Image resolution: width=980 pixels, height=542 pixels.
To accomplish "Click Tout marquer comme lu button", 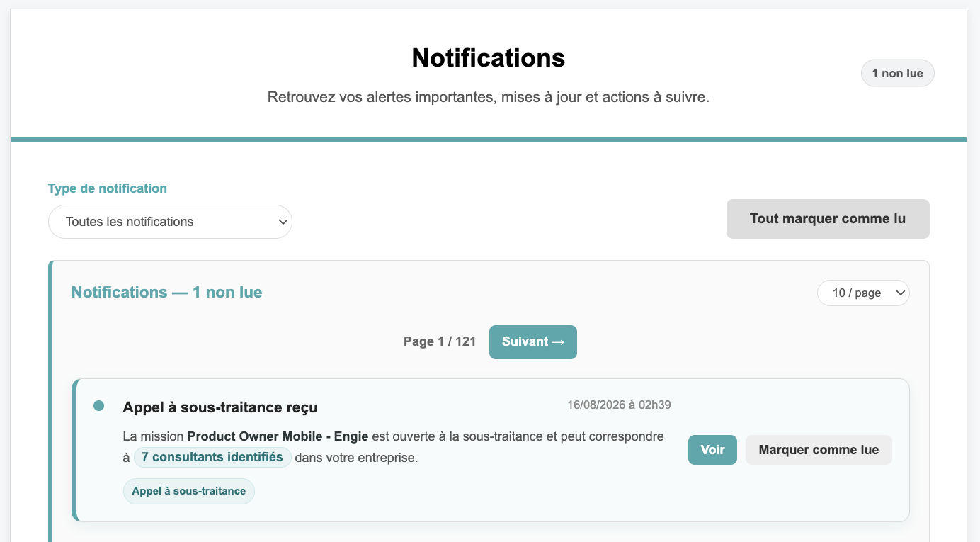I will (x=828, y=219).
